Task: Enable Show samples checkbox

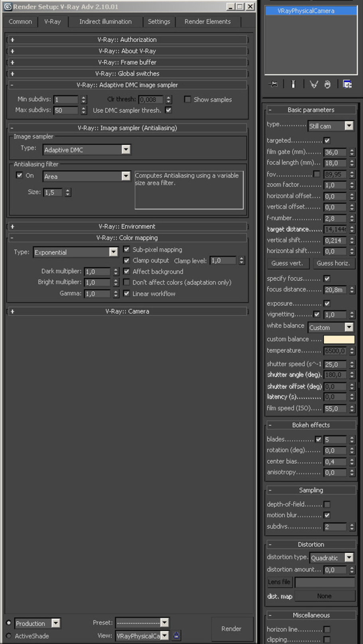Action: 187,99
